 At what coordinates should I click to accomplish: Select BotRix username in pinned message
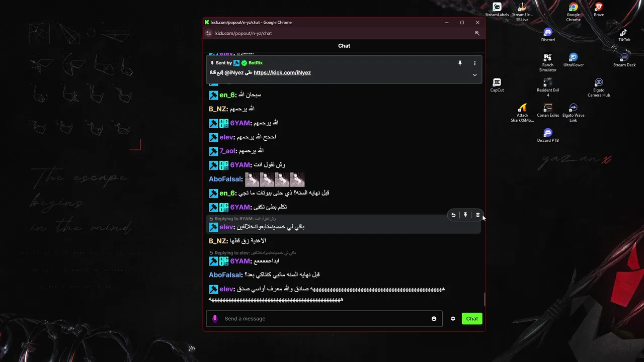tap(256, 63)
